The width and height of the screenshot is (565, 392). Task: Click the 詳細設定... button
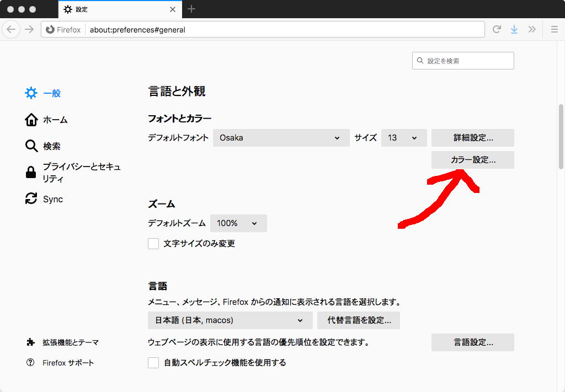click(x=473, y=138)
